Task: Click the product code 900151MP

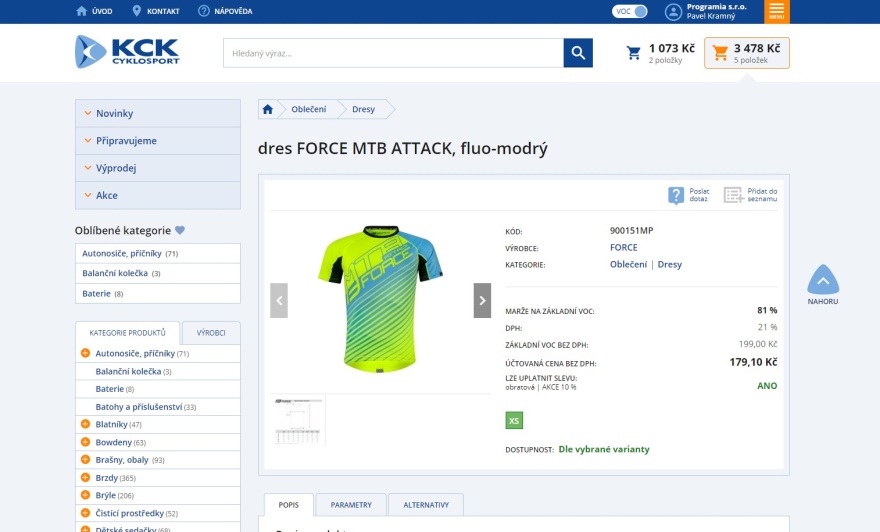Action: point(631,231)
